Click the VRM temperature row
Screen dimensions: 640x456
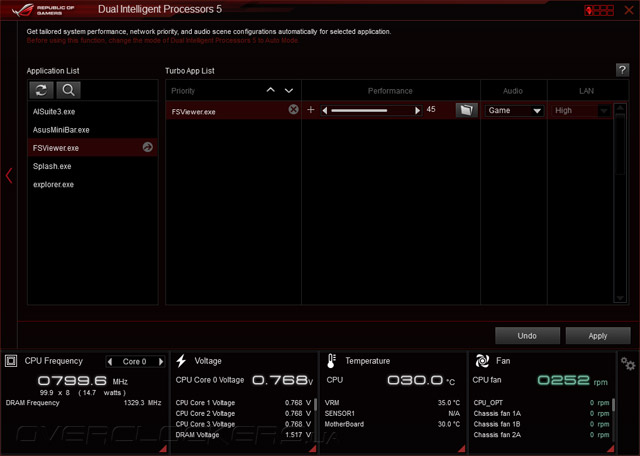[x=392, y=403]
